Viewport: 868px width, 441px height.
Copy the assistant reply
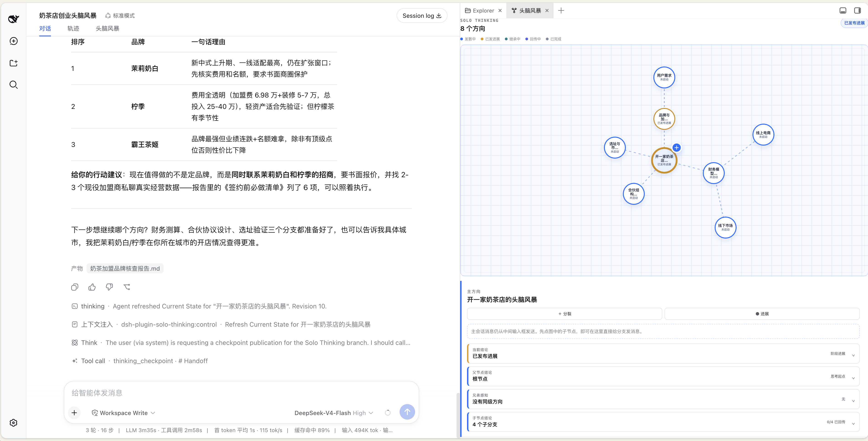[75, 287]
